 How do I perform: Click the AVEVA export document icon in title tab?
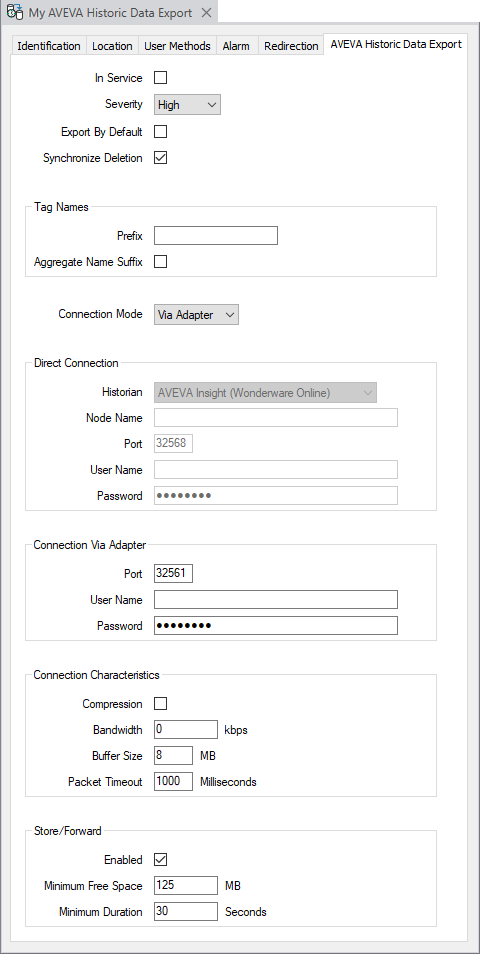click(15, 12)
